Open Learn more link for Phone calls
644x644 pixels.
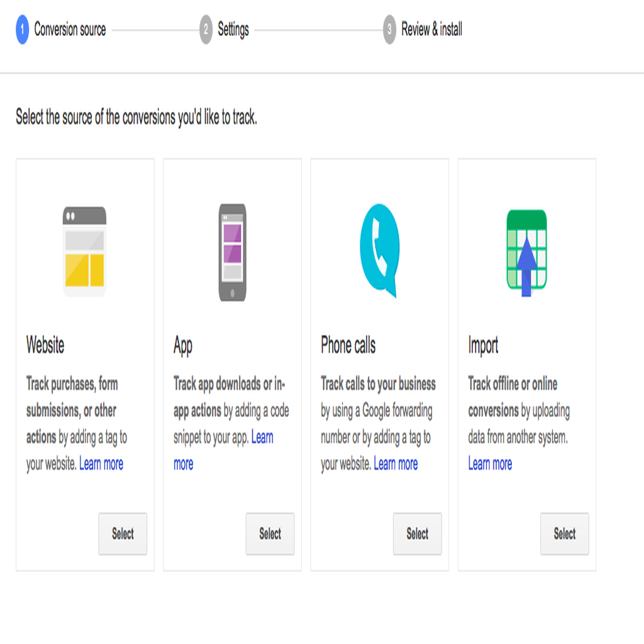point(396,464)
